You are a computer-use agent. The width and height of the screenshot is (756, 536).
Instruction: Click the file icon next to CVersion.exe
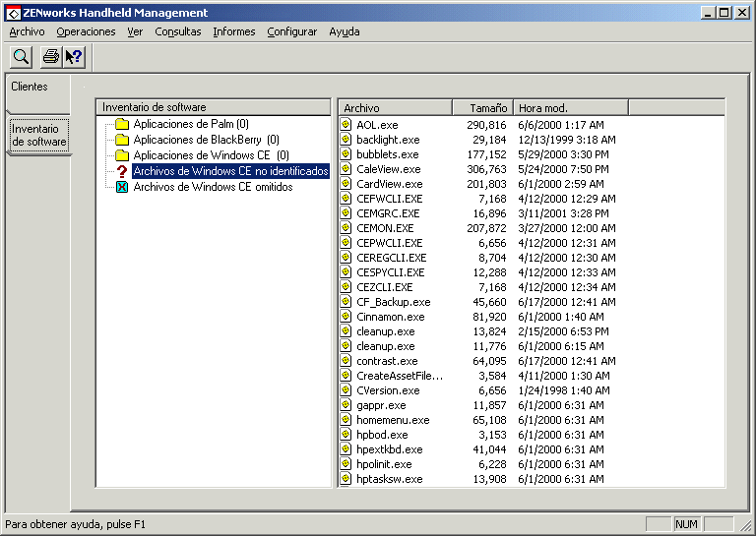(346, 390)
